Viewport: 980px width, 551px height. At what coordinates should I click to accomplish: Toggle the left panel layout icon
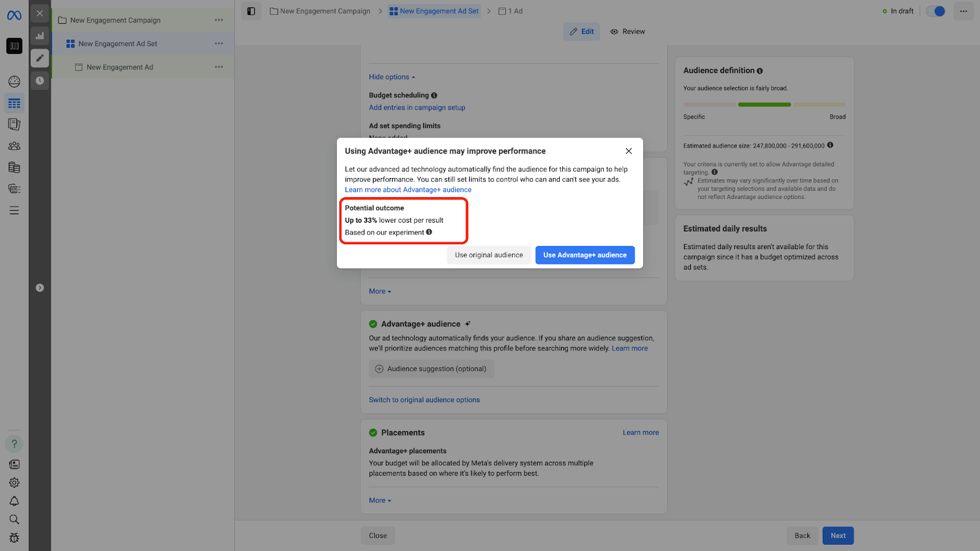(251, 11)
